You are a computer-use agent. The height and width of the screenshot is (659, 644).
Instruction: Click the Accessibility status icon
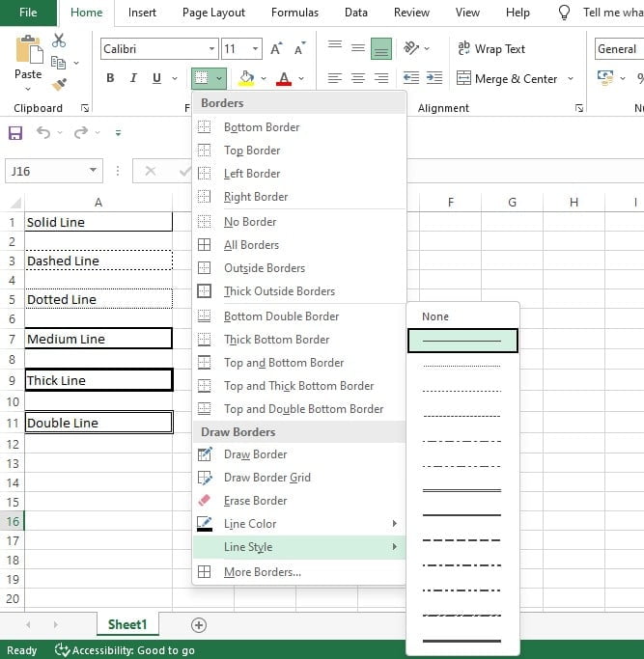click(x=62, y=649)
